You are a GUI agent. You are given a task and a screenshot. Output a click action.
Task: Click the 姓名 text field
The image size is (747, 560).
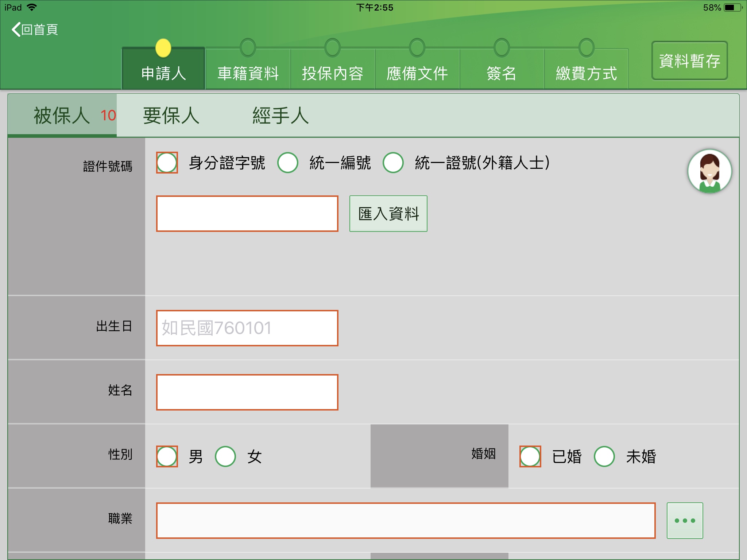[247, 392]
